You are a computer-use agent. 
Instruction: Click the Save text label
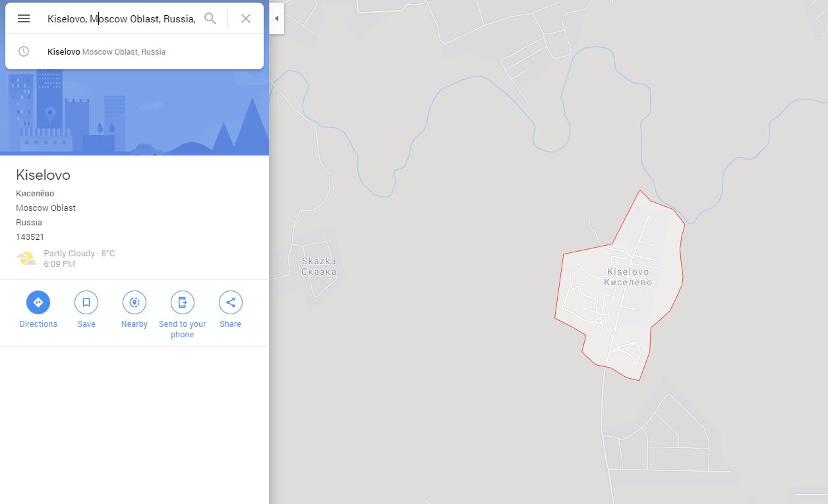click(86, 324)
